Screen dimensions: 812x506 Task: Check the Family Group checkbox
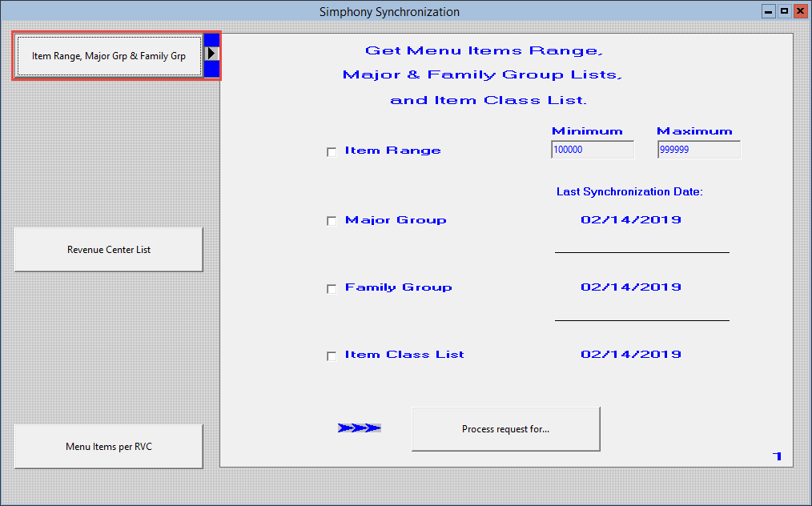coord(332,289)
